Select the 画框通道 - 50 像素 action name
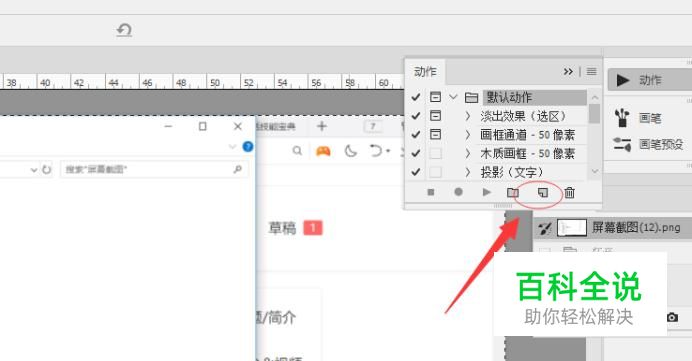Screen dimensions: 692x361 click(527, 135)
